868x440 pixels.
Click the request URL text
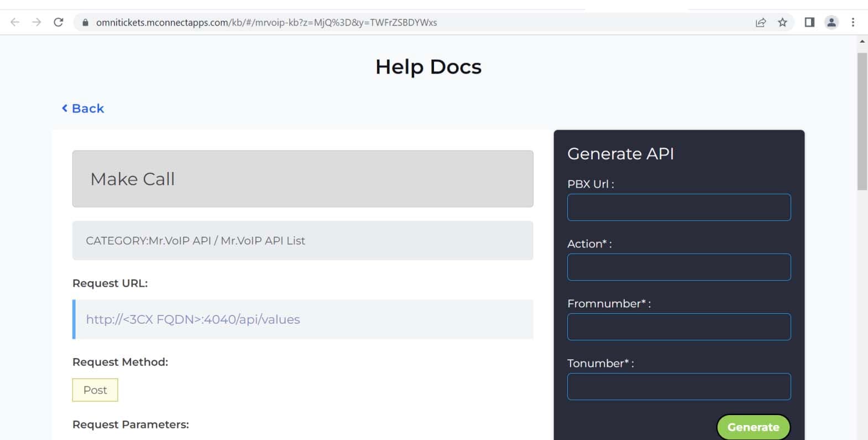(193, 319)
